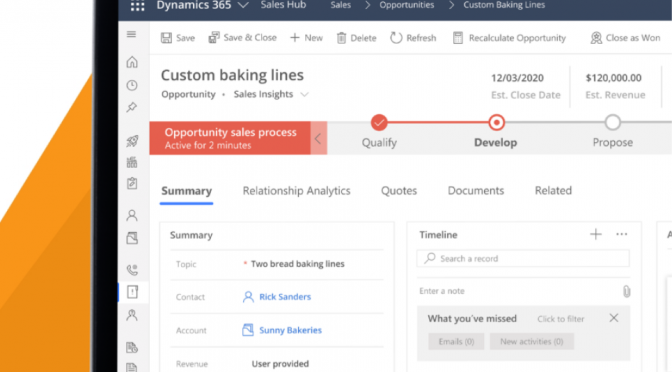Image resolution: width=672 pixels, height=372 pixels.
Task: Close the opportunity as Won
Action: [x=625, y=38]
